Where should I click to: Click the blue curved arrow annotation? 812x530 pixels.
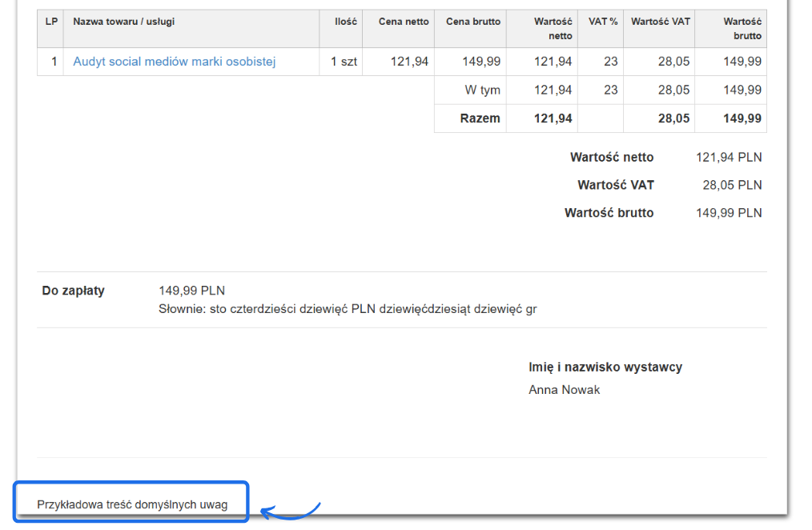click(291, 511)
